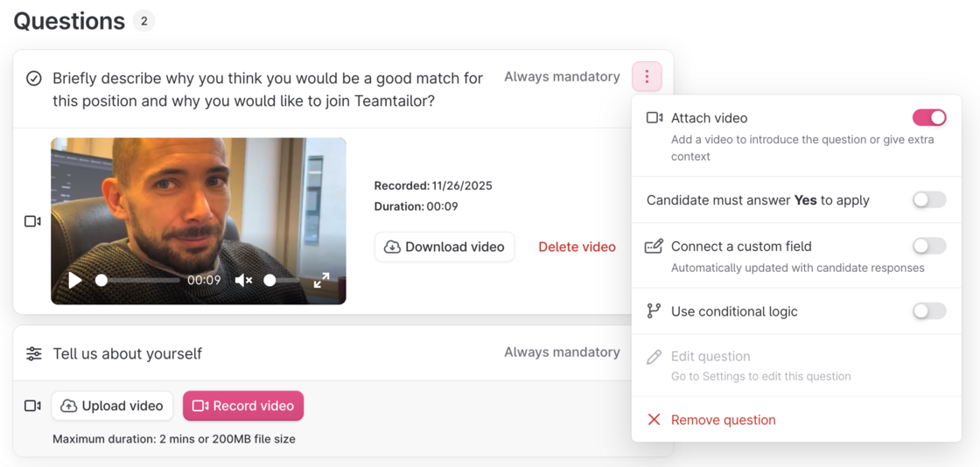Turn on Connect a custom field toggle

[928, 247]
